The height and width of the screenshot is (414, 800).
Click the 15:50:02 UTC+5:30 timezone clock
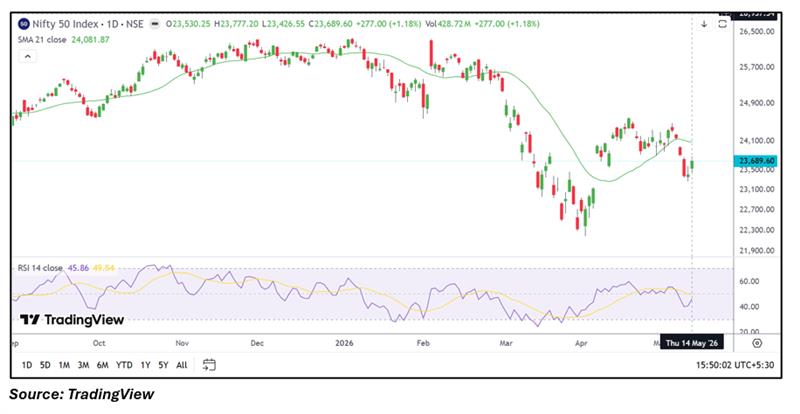(735, 365)
